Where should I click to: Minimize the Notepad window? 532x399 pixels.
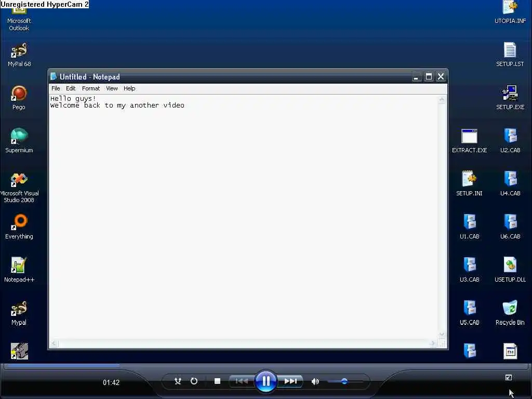coord(416,77)
